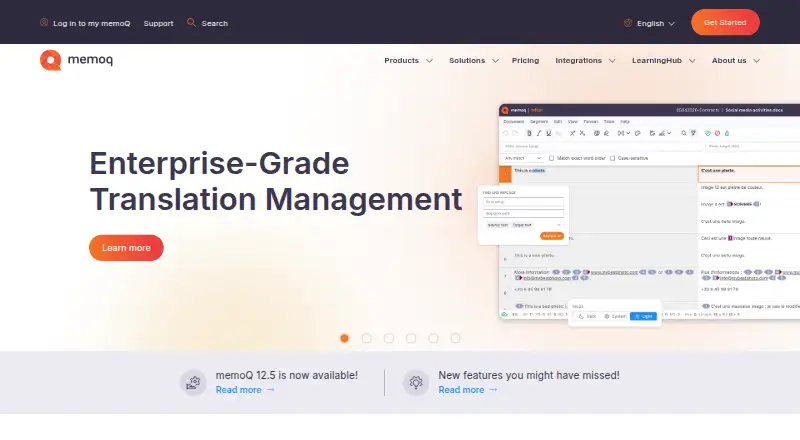Viewport: 800px width, 440px height.
Task: Click the memoq logo in the header
Action: click(x=77, y=60)
